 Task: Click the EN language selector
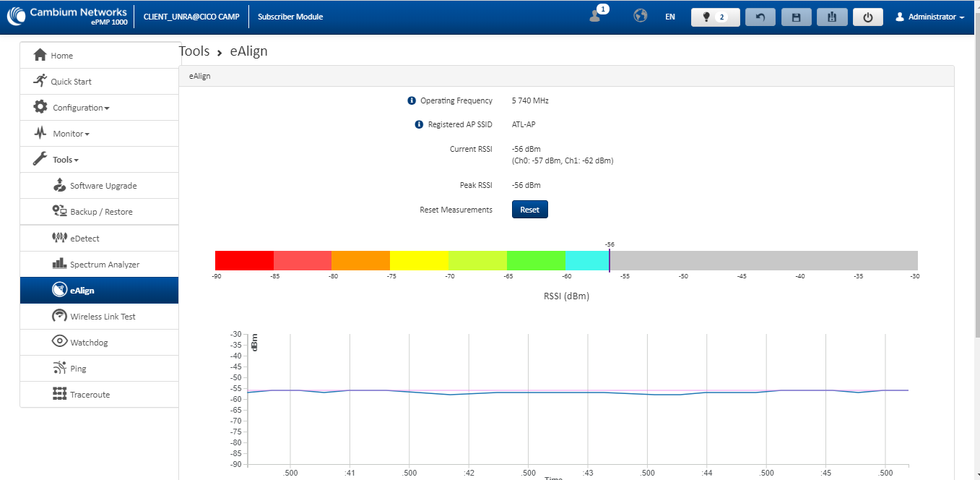(x=669, y=17)
